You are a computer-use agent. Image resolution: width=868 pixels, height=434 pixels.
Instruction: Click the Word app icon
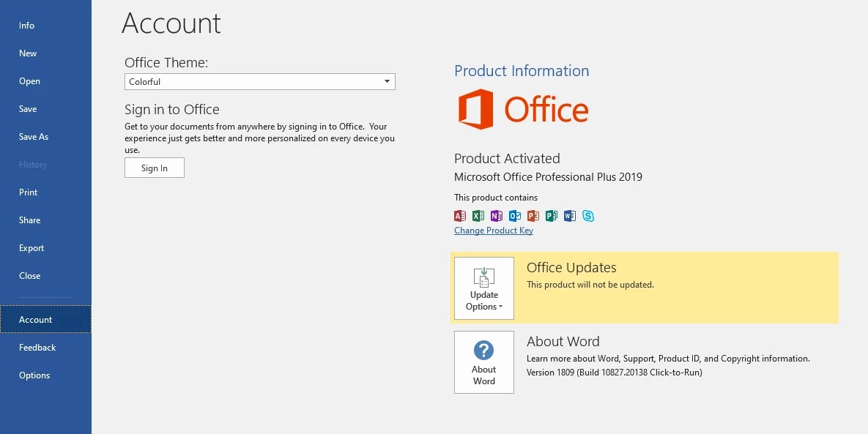570,216
